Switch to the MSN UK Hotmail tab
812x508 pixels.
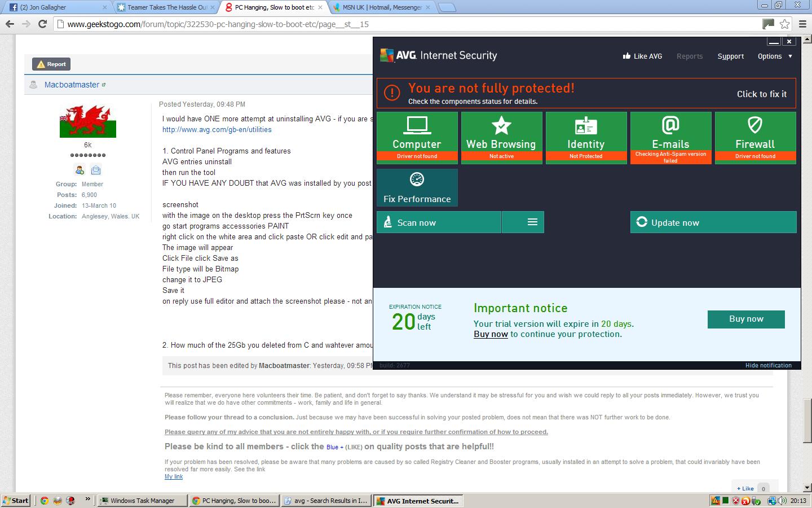tap(382, 7)
